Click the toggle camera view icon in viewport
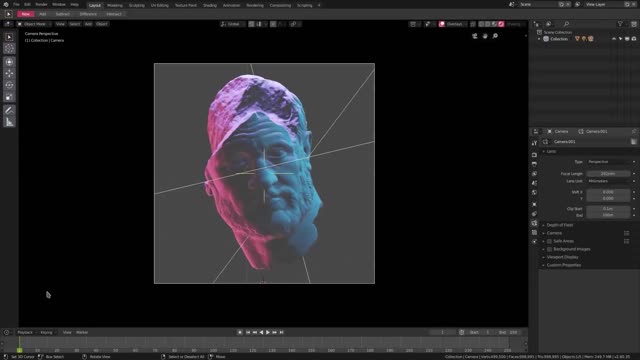Viewport: 640px width, 360px height. point(475,36)
